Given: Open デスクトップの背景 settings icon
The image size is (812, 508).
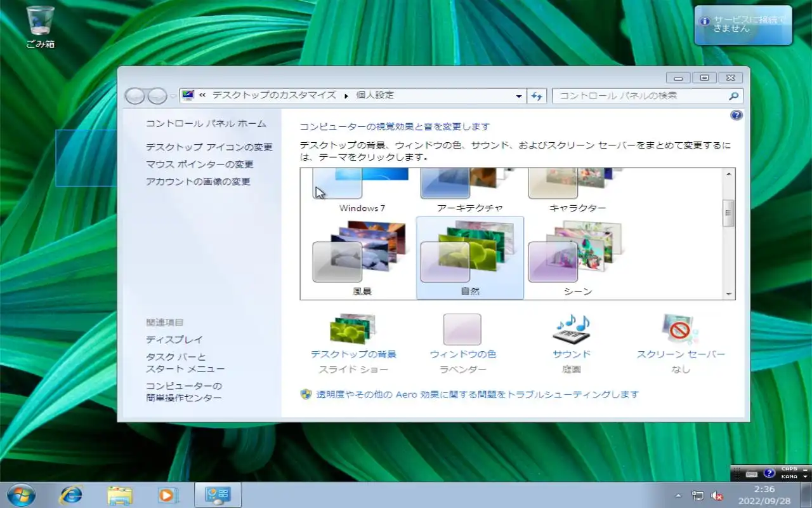Looking at the screenshot, I should [353, 329].
